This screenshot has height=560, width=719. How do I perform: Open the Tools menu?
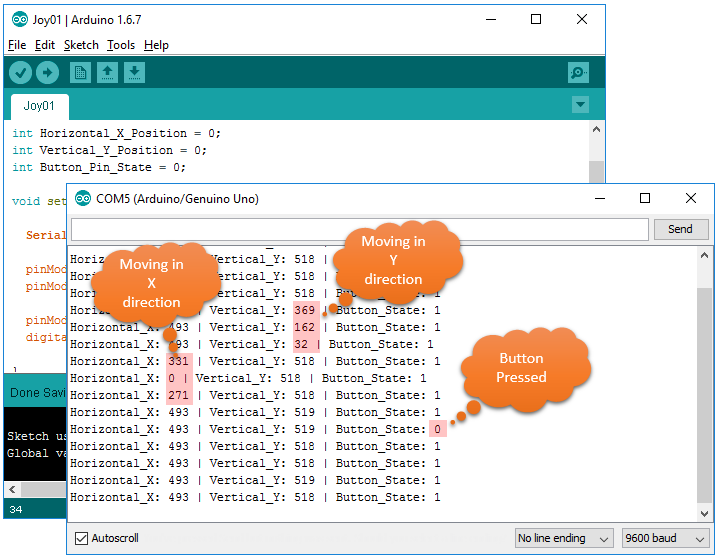121,45
